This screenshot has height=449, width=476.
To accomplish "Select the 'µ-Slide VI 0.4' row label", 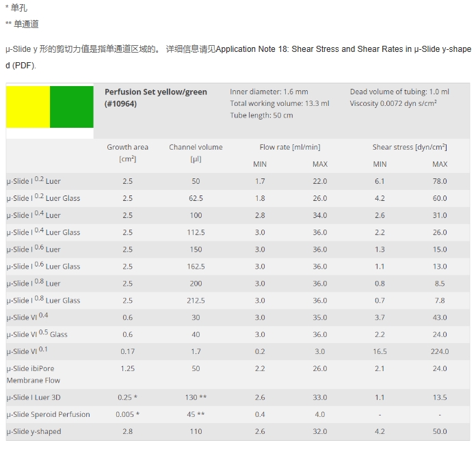I will (27, 316).
